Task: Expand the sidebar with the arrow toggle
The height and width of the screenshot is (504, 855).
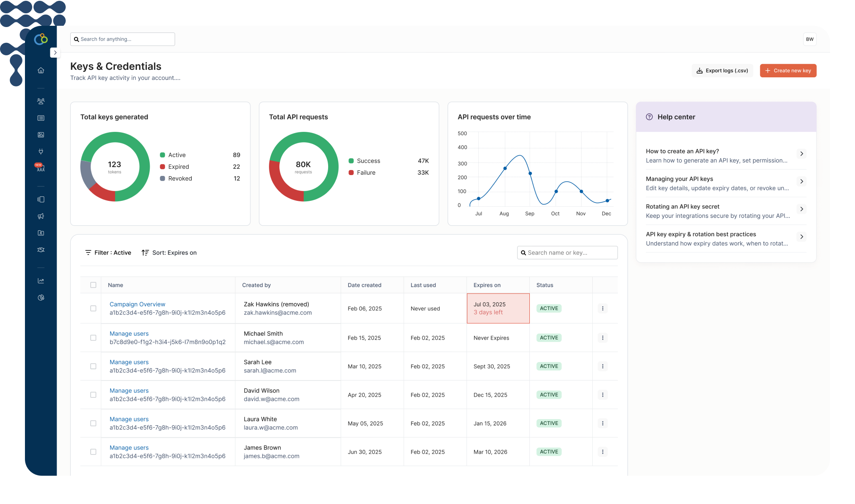Action: click(55, 53)
